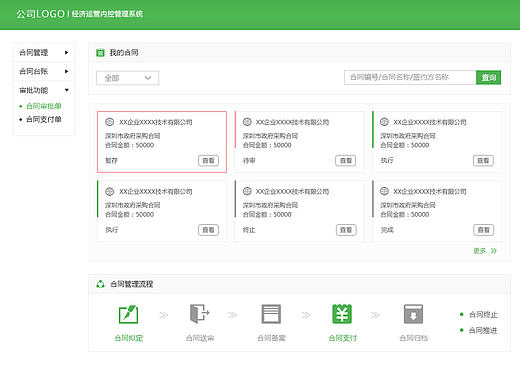Collapse the 审批功能 sidebar menu
The image size is (520, 390).
(44, 90)
